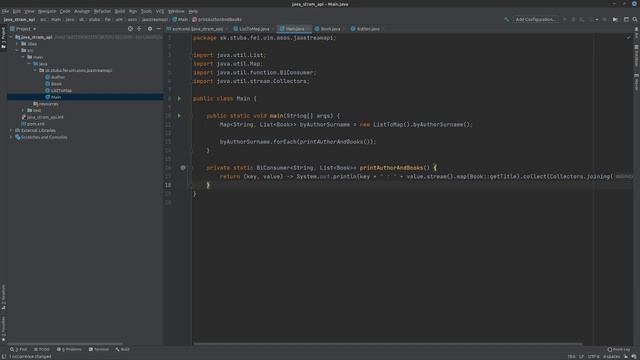Open the Refactor menu
The height and width of the screenshot is (360, 640).
(x=102, y=11)
